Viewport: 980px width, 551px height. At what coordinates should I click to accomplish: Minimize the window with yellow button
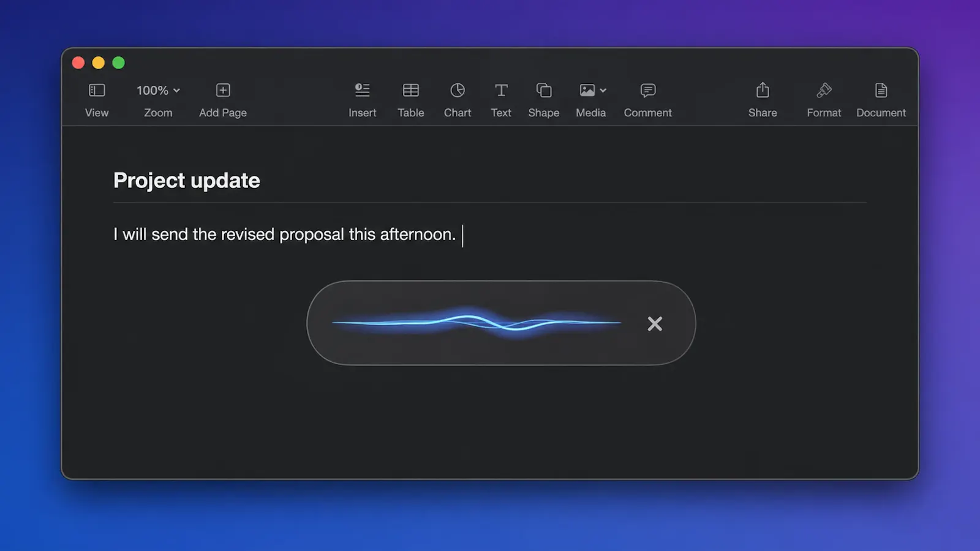point(99,63)
